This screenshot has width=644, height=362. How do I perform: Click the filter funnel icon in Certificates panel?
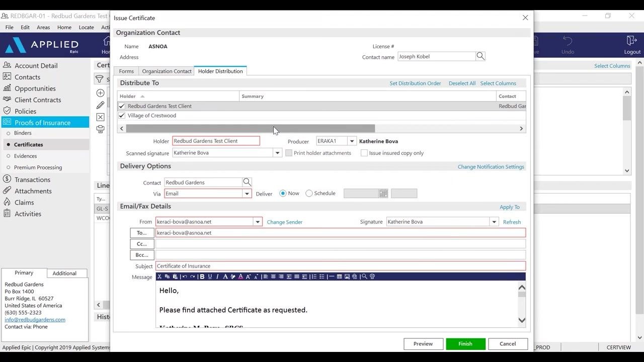pos(100,79)
